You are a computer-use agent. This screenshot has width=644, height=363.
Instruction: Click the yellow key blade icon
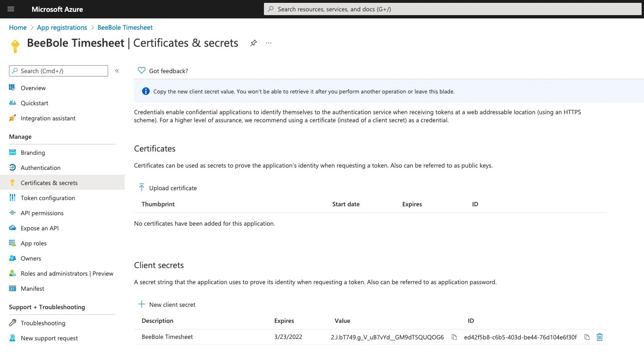[x=15, y=46]
